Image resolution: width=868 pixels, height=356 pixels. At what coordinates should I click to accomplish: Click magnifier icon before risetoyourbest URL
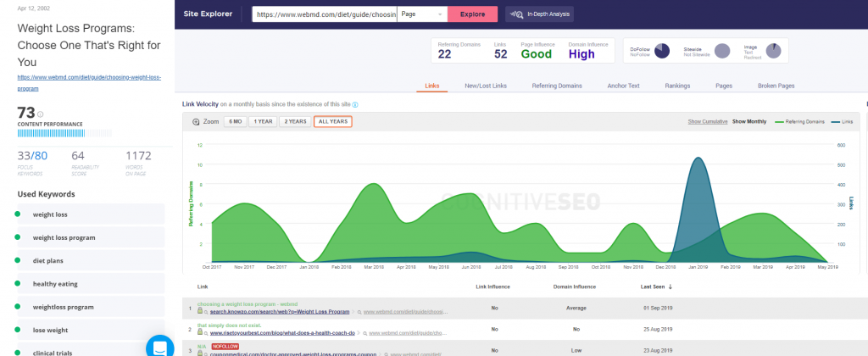206,334
